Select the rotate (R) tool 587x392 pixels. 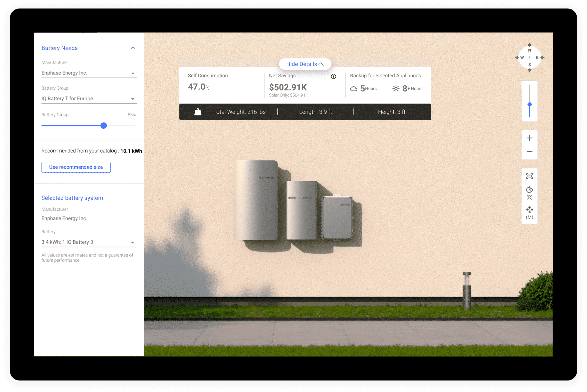(x=529, y=192)
